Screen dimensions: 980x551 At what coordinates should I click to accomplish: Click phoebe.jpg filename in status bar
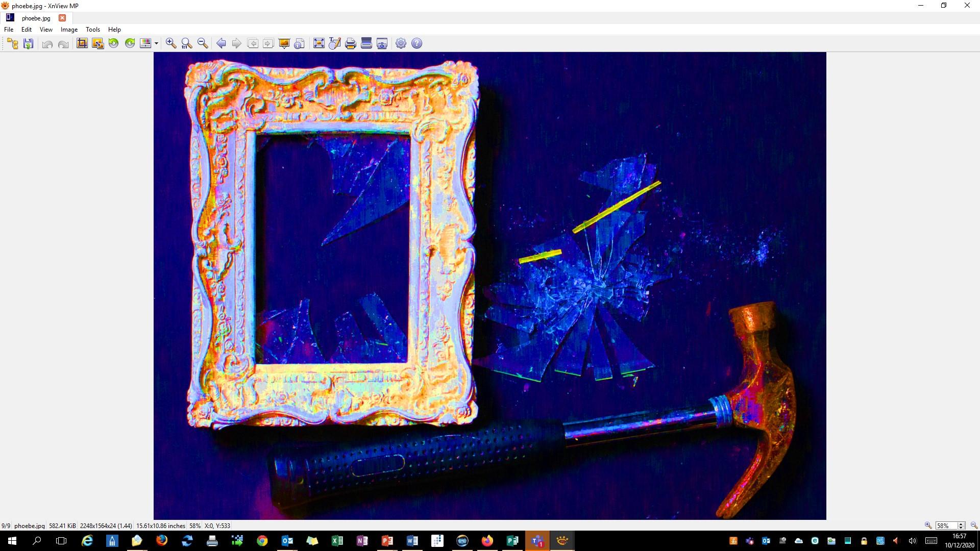[30, 525]
